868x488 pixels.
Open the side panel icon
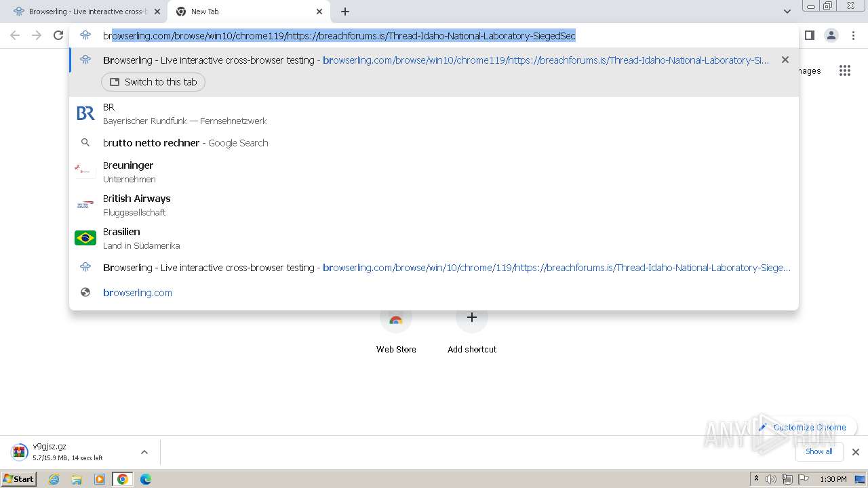pyautogui.click(x=809, y=35)
